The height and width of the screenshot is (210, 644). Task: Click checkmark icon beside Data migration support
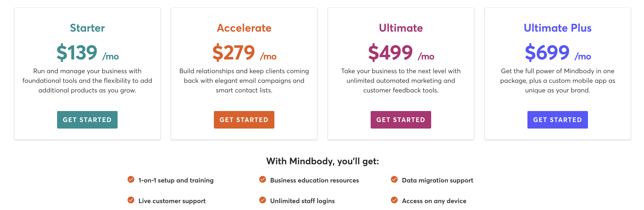click(x=394, y=180)
